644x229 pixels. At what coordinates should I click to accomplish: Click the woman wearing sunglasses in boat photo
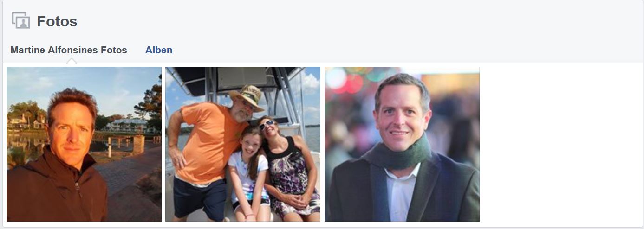point(288,167)
